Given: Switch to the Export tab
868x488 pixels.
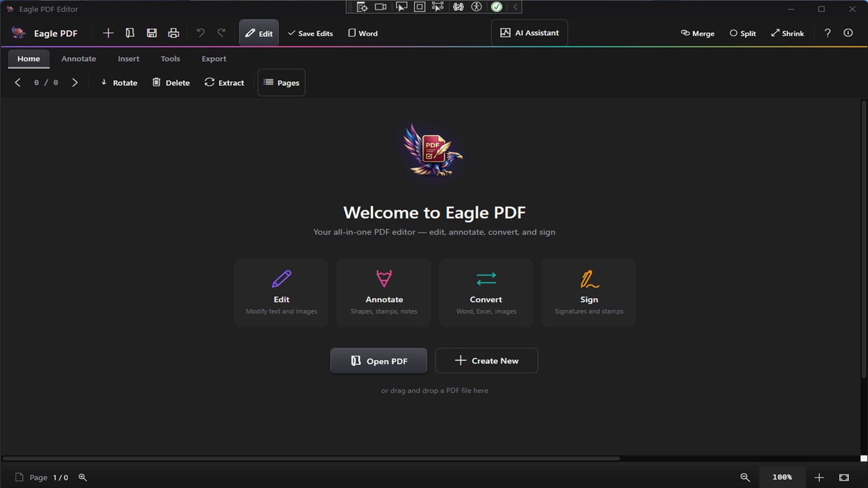Looking at the screenshot, I should 214,58.
